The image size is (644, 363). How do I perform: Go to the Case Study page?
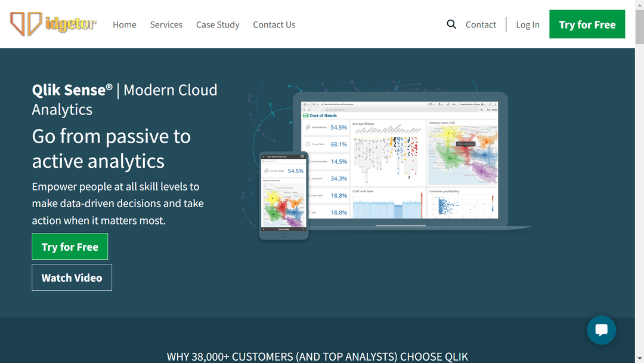point(218,24)
